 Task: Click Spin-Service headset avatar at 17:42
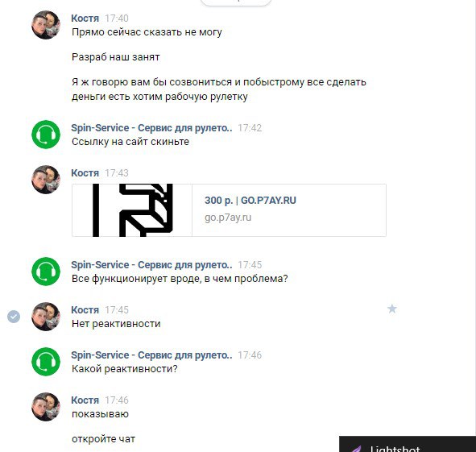(46, 135)
